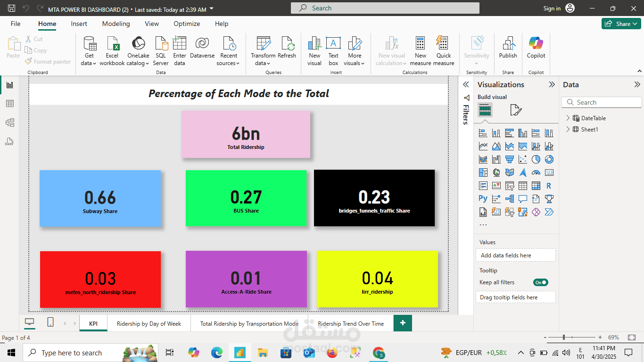The width and height of the screenshot is (644, 362).
Task: Click zoom in plus button
Action: coord(600,337)
